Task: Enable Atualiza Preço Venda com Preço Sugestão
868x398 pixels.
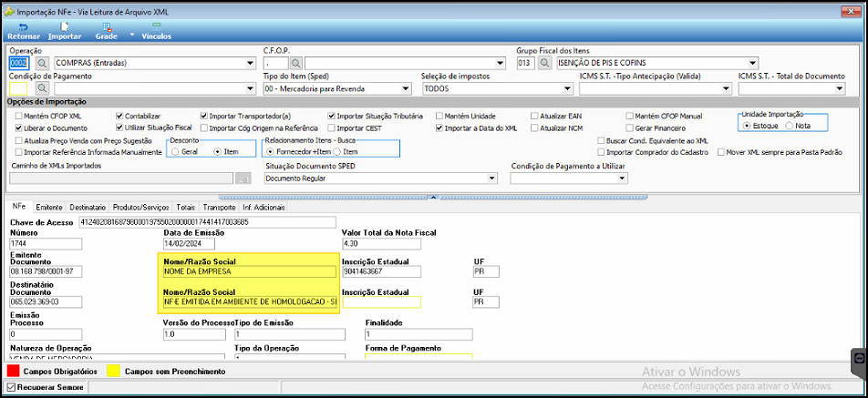Action: click(19, 140)
